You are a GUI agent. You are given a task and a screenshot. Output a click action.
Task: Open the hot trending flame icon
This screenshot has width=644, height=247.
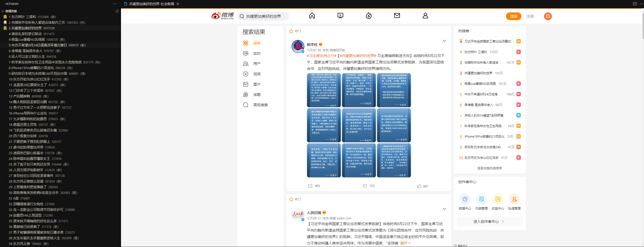pos(368,16)
